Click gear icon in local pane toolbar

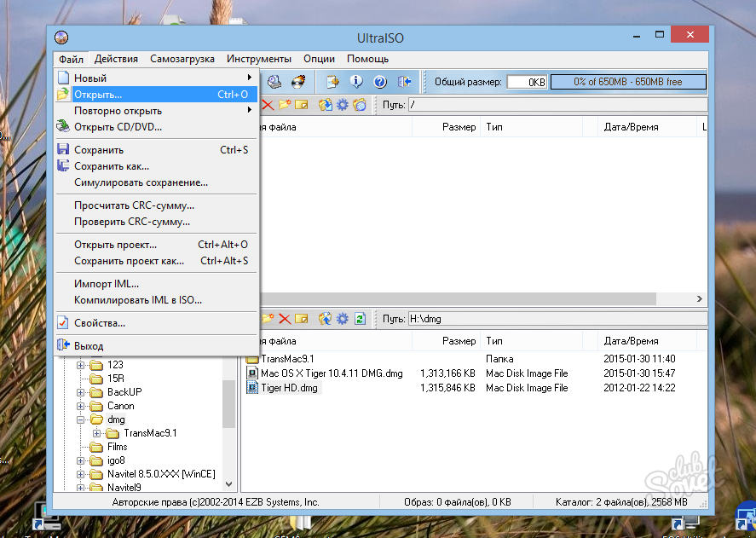click(x=343, y=319)
